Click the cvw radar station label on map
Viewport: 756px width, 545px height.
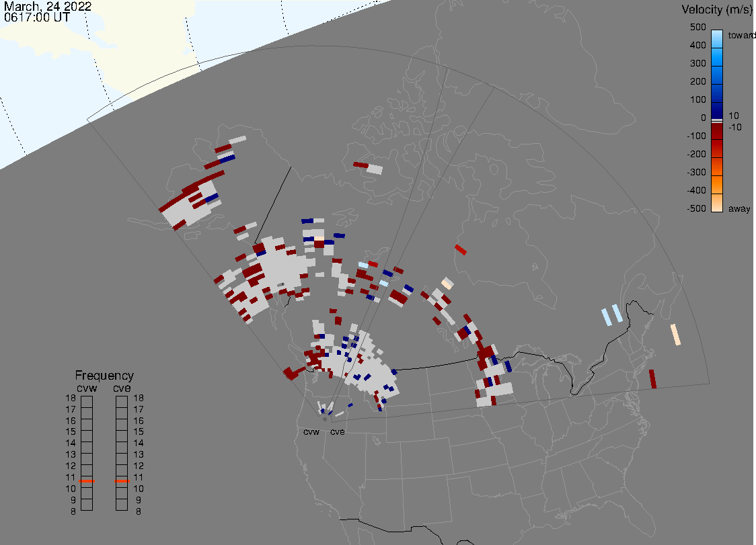tap(311, 432)
